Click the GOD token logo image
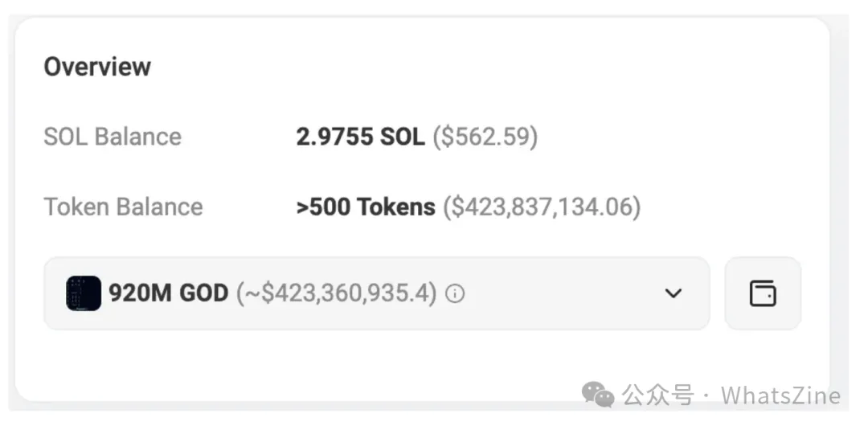Viewport: 868px width, 430px height. click(84, 293)
